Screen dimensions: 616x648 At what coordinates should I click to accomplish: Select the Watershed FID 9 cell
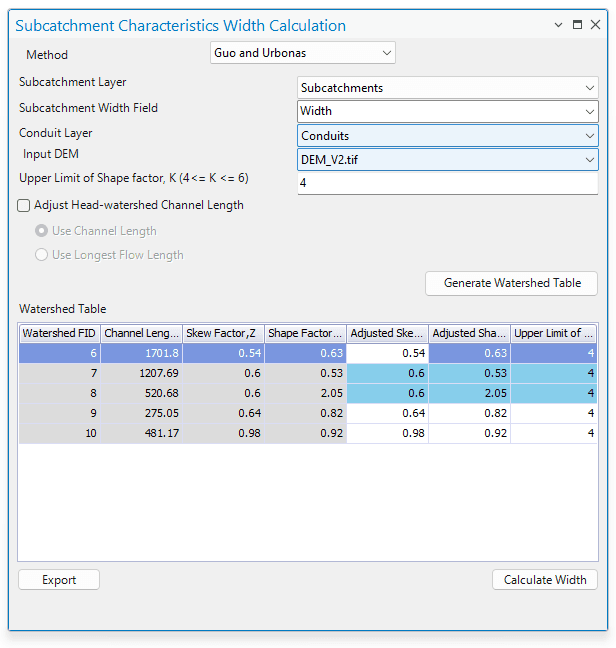coord(59,413)
